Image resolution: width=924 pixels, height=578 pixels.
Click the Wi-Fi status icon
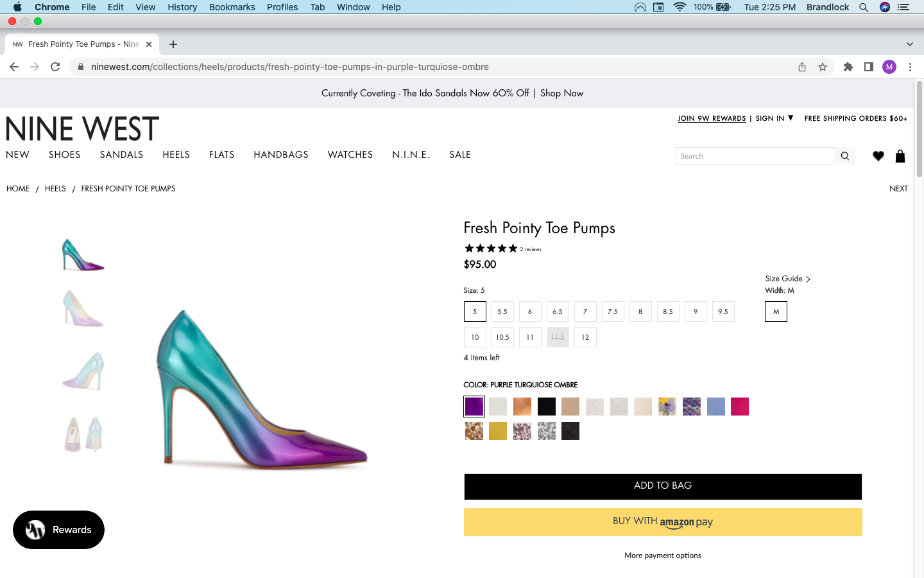tap(680, 7)
